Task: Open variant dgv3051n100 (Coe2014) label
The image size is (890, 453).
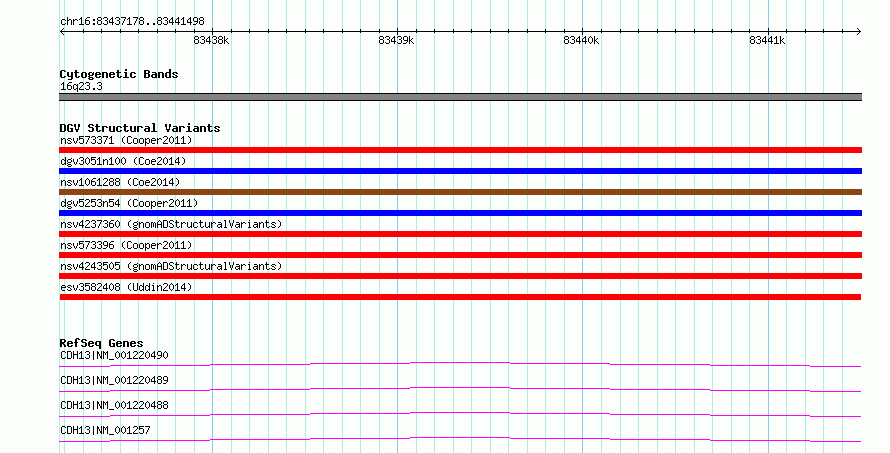Action: tap(123, 161)
